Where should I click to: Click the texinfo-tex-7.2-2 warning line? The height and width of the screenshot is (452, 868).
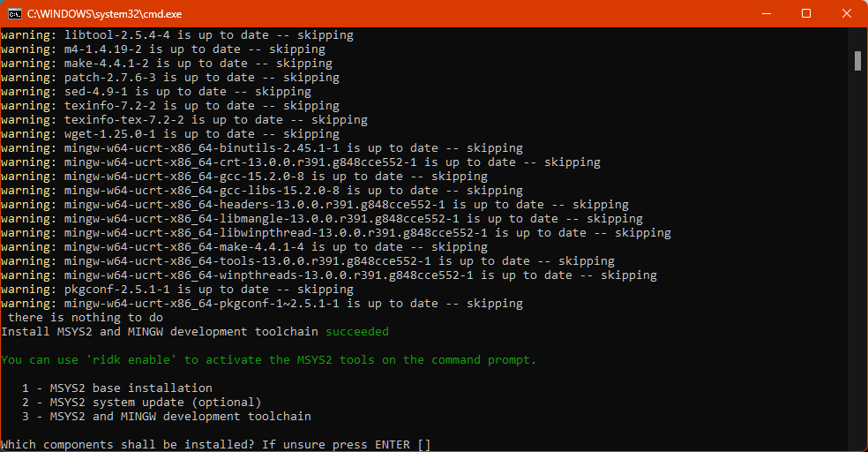pyautogui.click(x=183, y=120)
